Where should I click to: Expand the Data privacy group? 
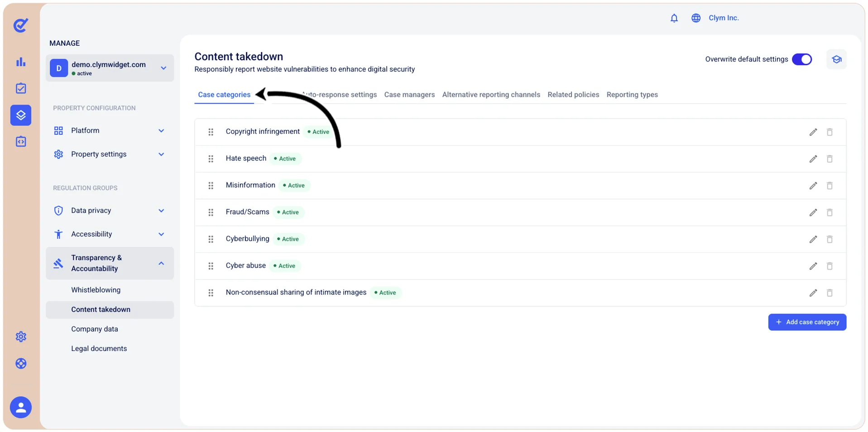click(x=110, y=210)
